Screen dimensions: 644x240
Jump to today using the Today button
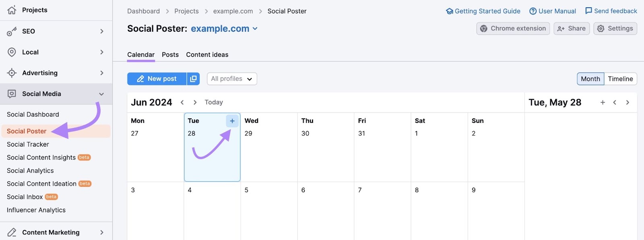click(x=214, y=102)
